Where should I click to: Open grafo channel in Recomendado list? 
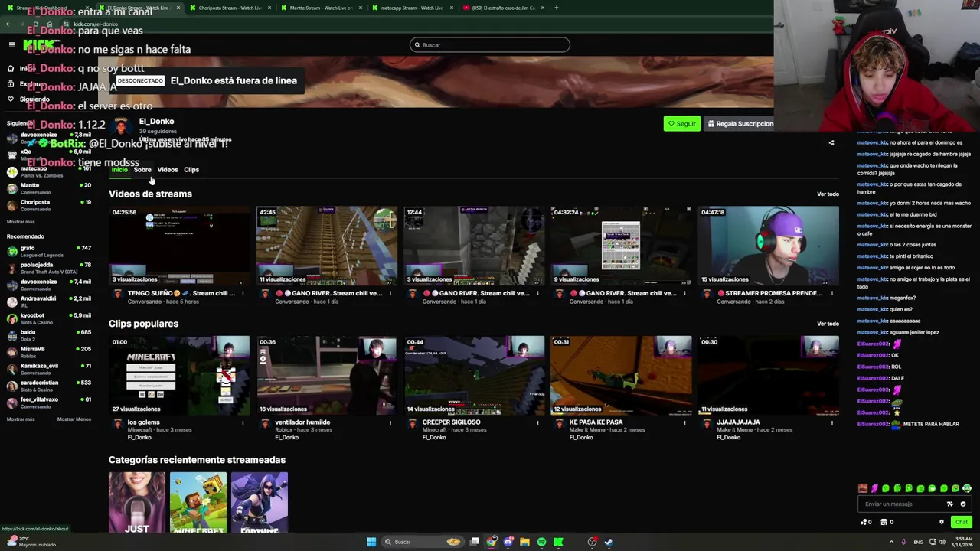click(49, 251)
